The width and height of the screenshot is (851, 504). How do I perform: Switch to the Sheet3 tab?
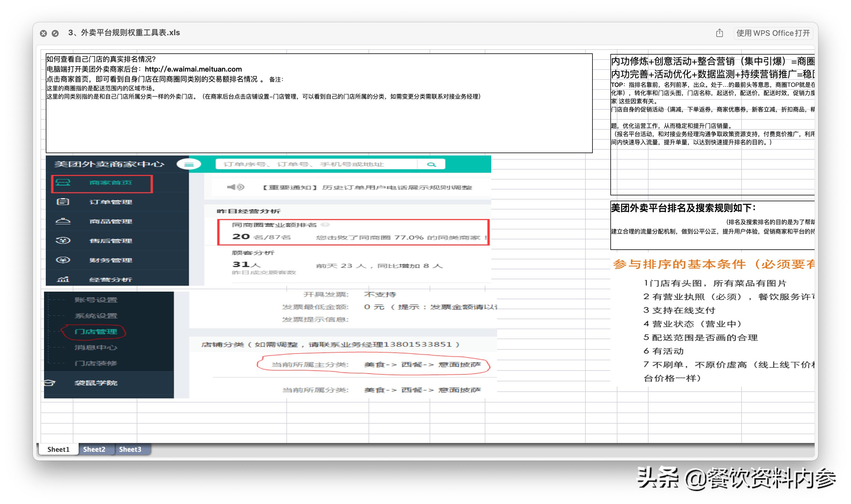click(x=130, y=449)
